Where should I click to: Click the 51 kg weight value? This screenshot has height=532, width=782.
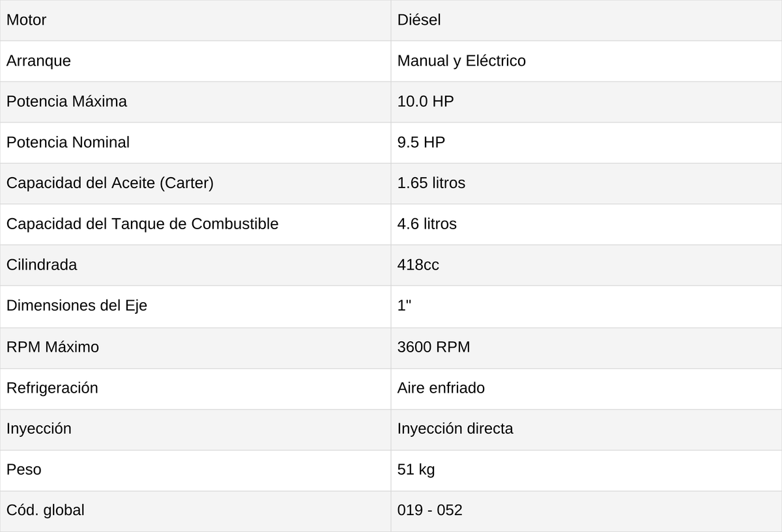(416, 469)
